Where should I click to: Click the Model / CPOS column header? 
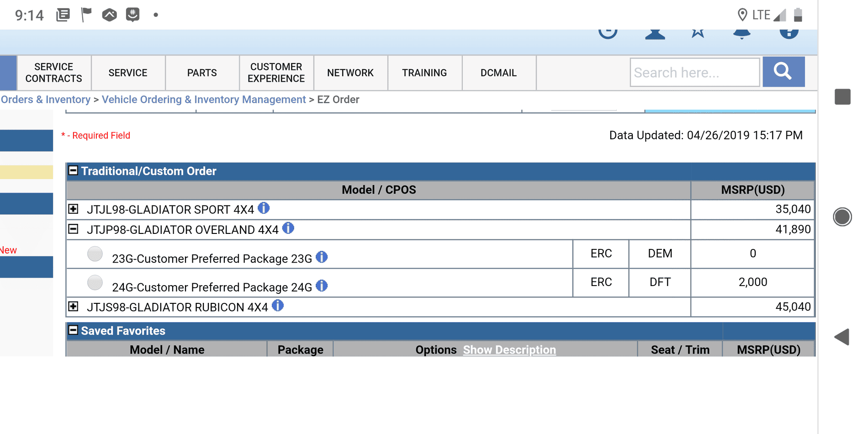379,190
